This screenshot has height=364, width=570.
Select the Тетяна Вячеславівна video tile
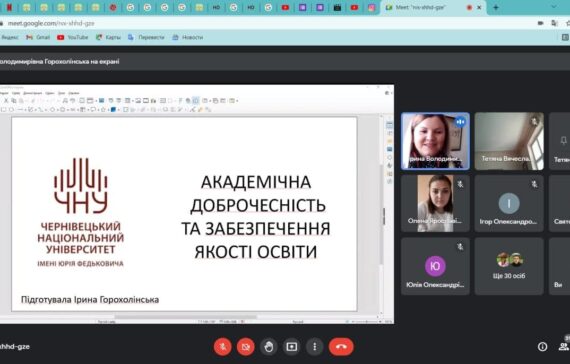[x=509, y=141]
